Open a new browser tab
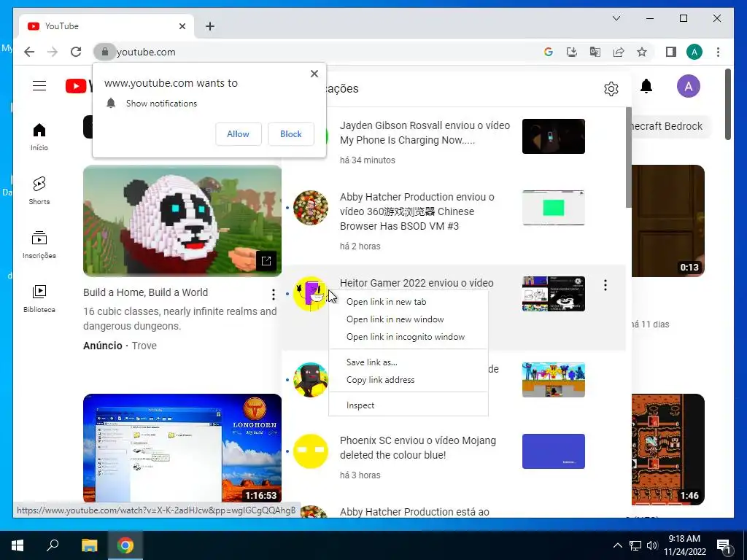747x560 pixels. (210, 26)
